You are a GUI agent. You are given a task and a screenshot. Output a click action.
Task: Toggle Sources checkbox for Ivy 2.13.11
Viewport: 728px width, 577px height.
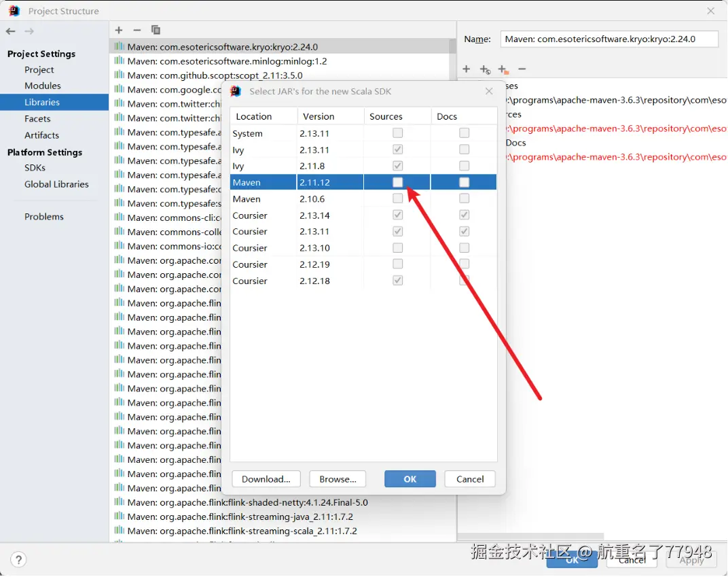(397, 150)
